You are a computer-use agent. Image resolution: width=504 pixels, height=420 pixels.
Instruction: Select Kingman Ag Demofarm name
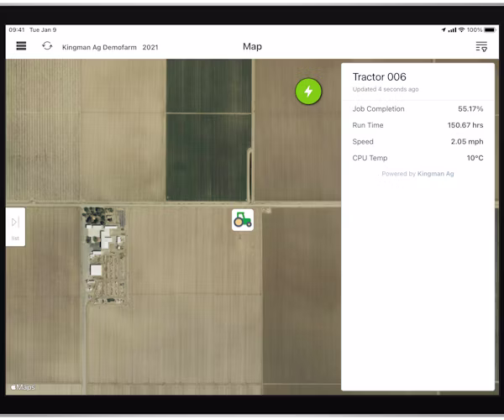(x=99, y=47)
